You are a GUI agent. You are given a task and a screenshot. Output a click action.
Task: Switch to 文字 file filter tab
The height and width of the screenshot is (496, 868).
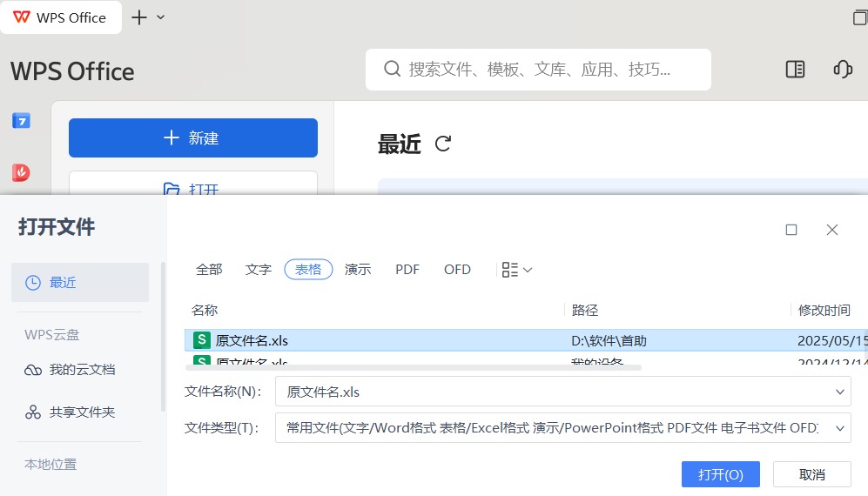tap(259, 270)
